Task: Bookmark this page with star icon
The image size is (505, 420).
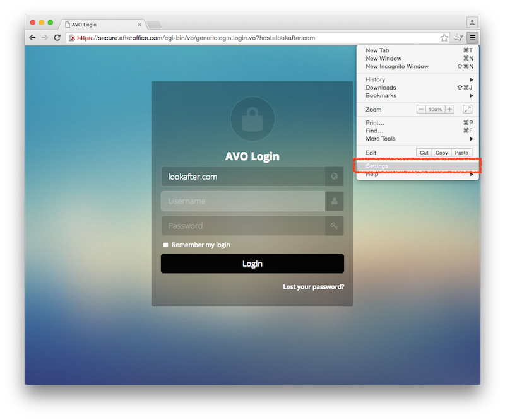Action: pos(444,38)
